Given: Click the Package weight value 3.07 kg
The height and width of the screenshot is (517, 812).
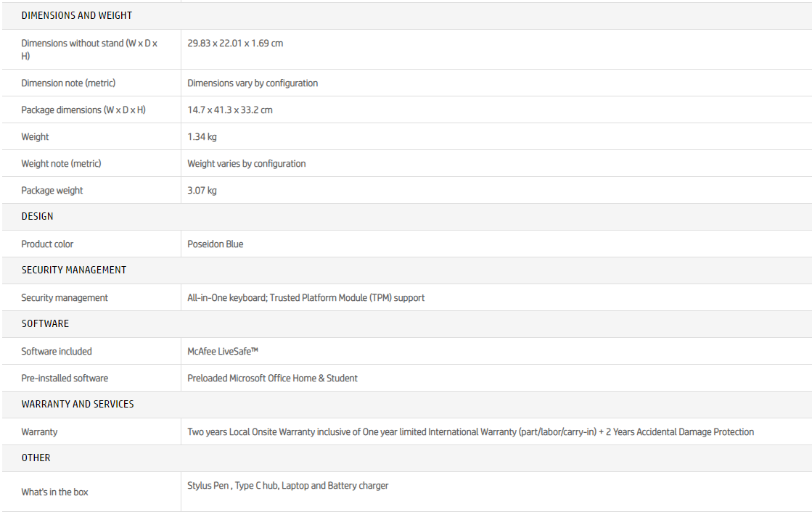Looking at the screenshot, I should coord(202,191).
